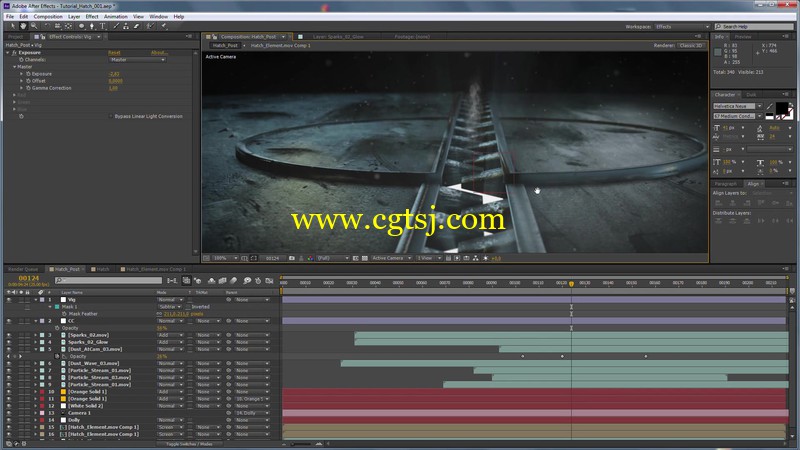Click the snapshot camera icon in viewer
The height and width of the screenshot is (450, 800).
click(x=292, y=258)
